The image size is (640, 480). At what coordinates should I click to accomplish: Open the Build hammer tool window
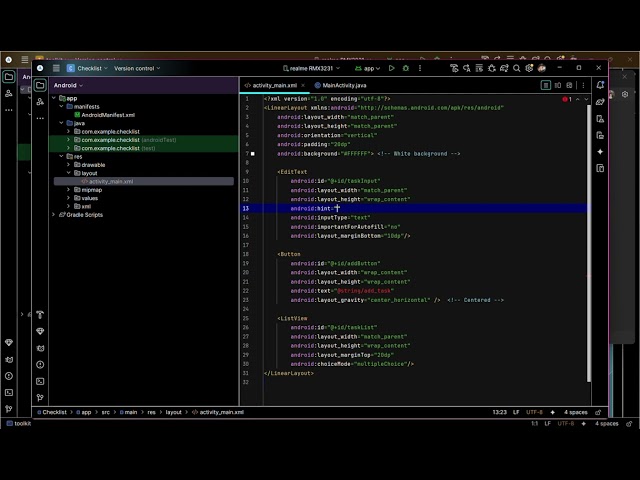point(40,315)
